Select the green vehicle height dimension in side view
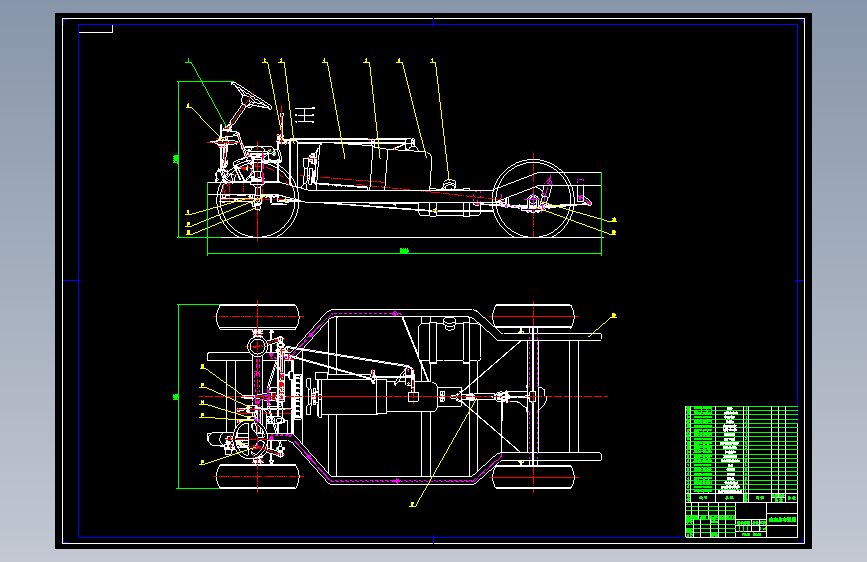This screenshot has width=867, height=562. click(178, 159)
